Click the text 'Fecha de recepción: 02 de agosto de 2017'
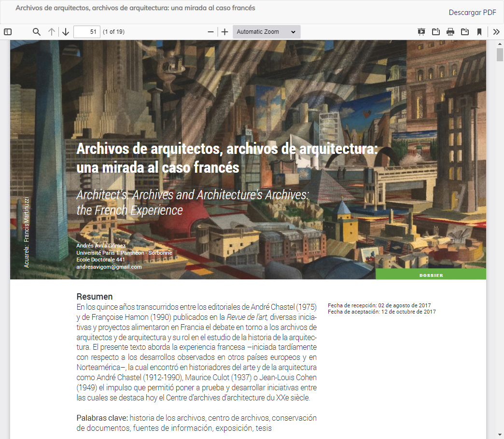The image size is (504, 439). coord(379,305)
